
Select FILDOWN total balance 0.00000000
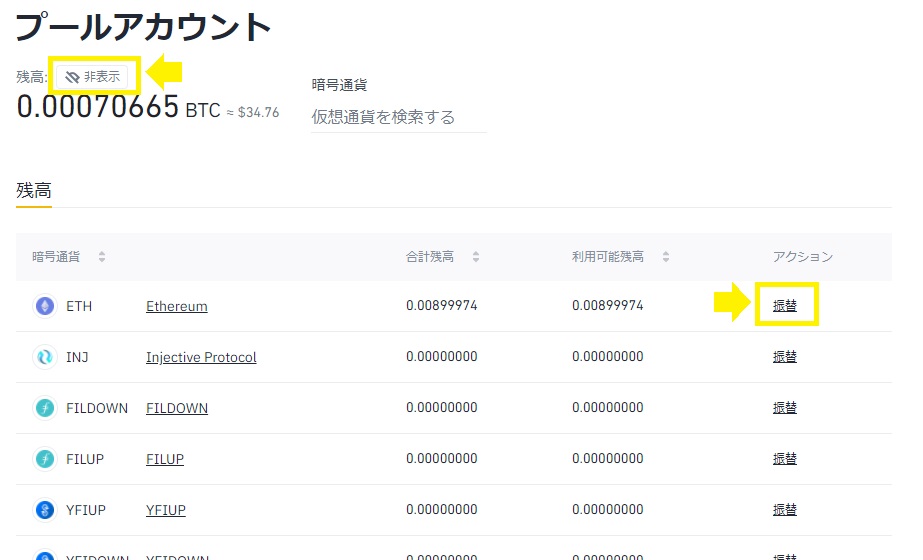click(x=441, y=407)
